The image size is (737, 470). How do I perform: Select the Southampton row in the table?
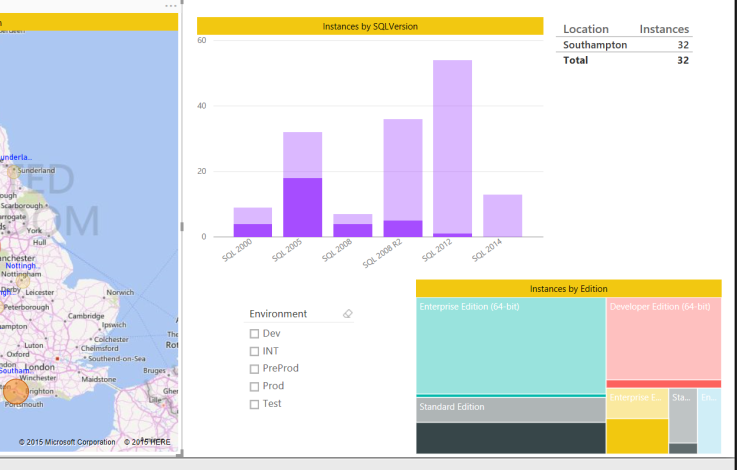click(x=595, y=45)
